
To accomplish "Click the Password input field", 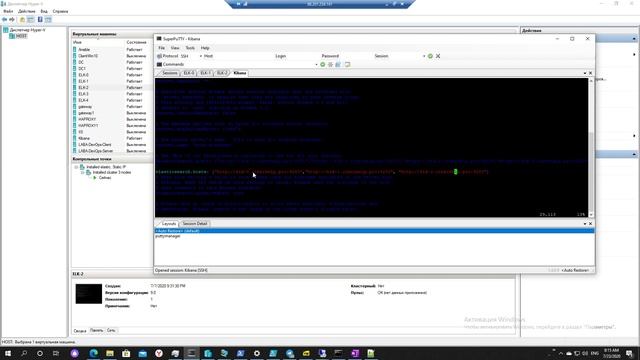I will (355, 56).
